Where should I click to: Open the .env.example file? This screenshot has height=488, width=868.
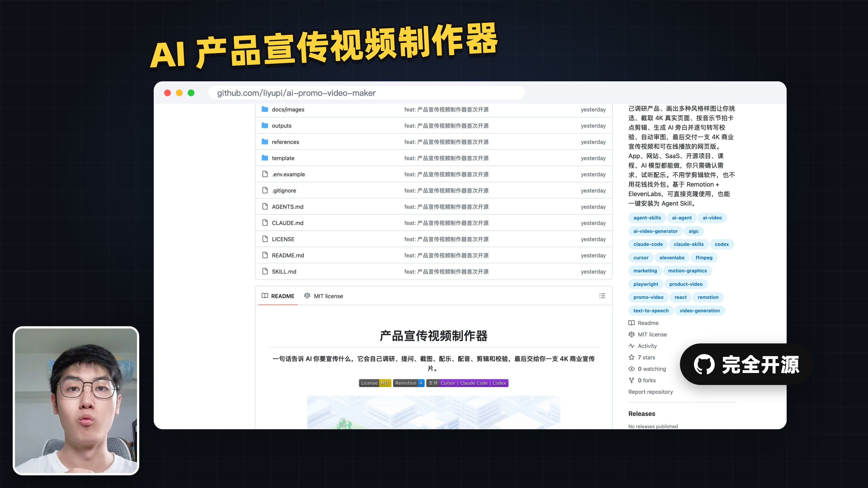[288, 174]
